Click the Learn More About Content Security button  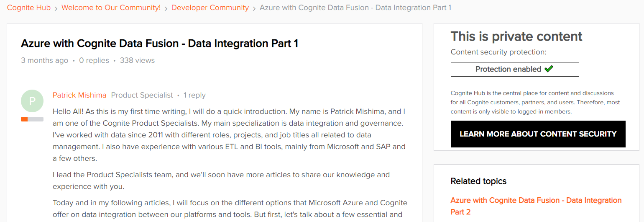538,134
